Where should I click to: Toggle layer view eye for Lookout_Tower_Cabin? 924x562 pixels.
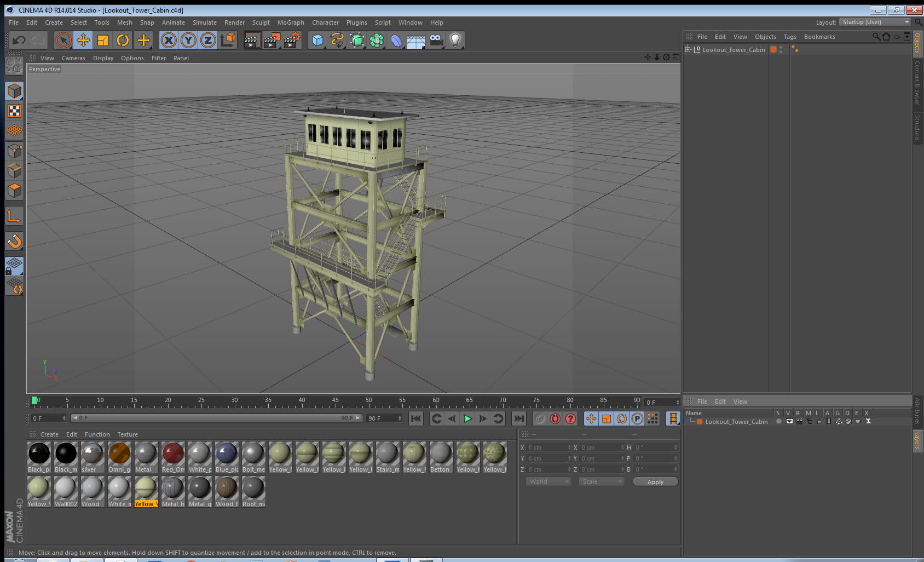[x=789, y=422]
